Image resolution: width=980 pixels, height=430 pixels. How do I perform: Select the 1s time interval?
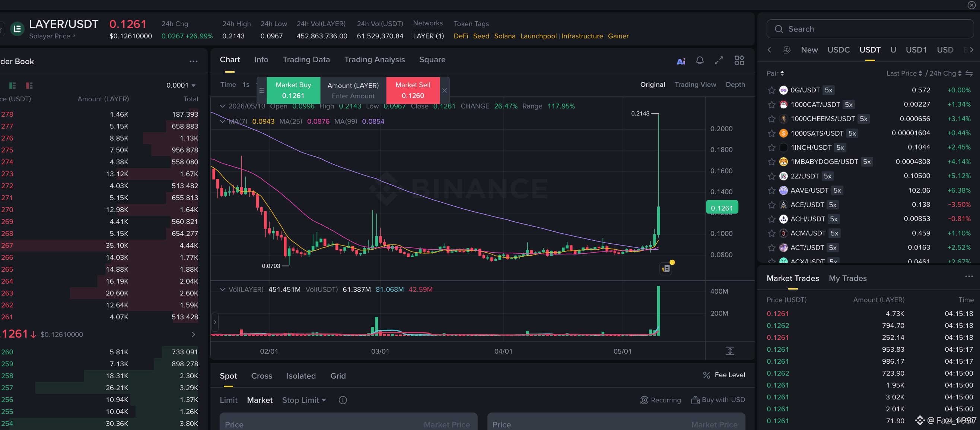[x=246, y=85]
